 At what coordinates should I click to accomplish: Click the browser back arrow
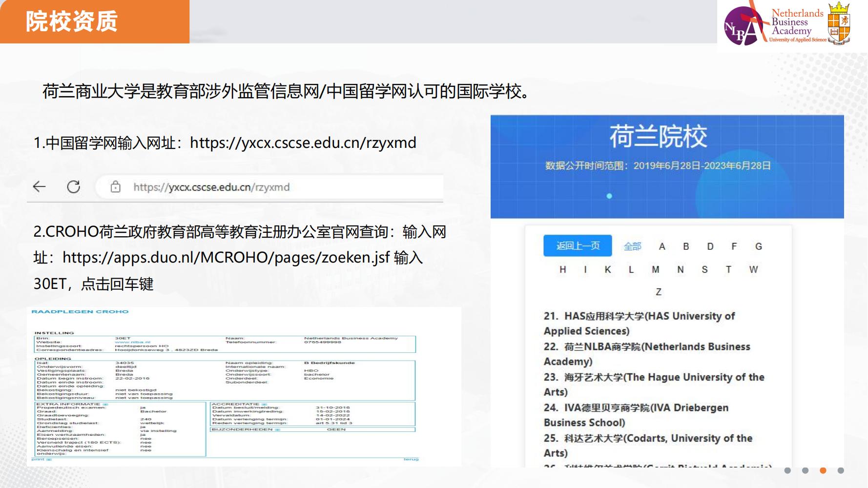[x=39, y=187]
